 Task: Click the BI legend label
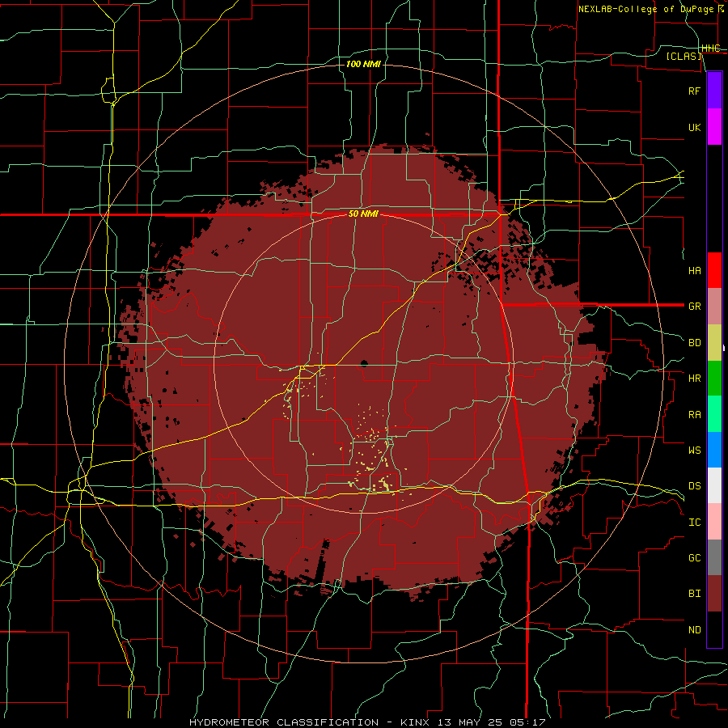(694, 594)
